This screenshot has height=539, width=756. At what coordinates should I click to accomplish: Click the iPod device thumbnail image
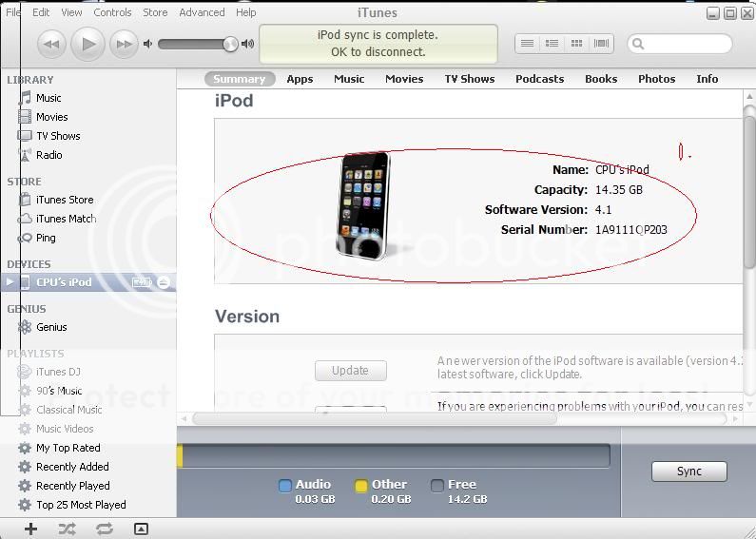click(x=363, y=206)
